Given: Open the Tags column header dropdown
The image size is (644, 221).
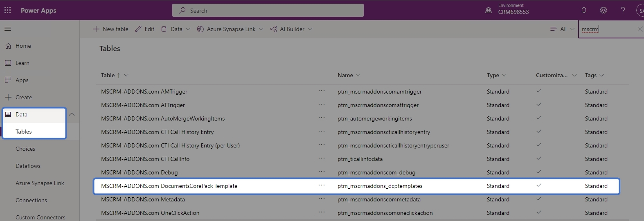Looking at the screenshot, I should (594, 75).
